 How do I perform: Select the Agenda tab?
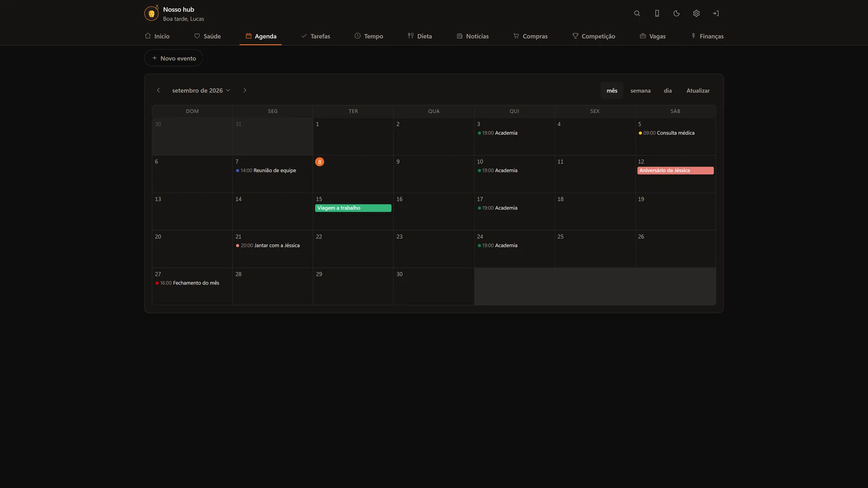click(x=261, y=36)
